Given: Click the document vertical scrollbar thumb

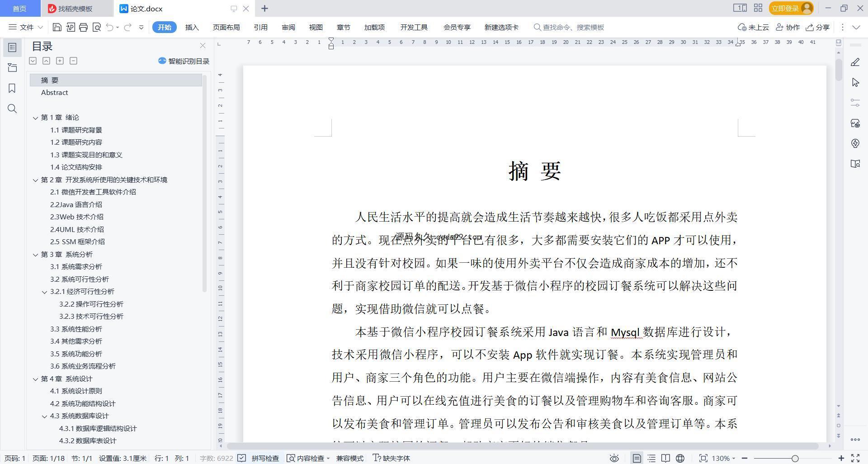Looking at the screenshot, I should pos(838,70).
